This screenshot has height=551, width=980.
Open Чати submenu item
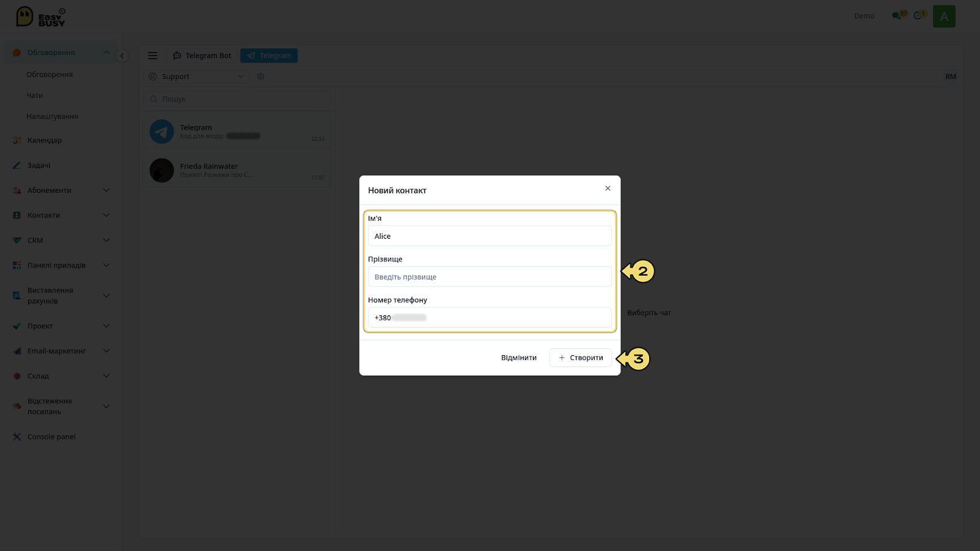point(35,96)
